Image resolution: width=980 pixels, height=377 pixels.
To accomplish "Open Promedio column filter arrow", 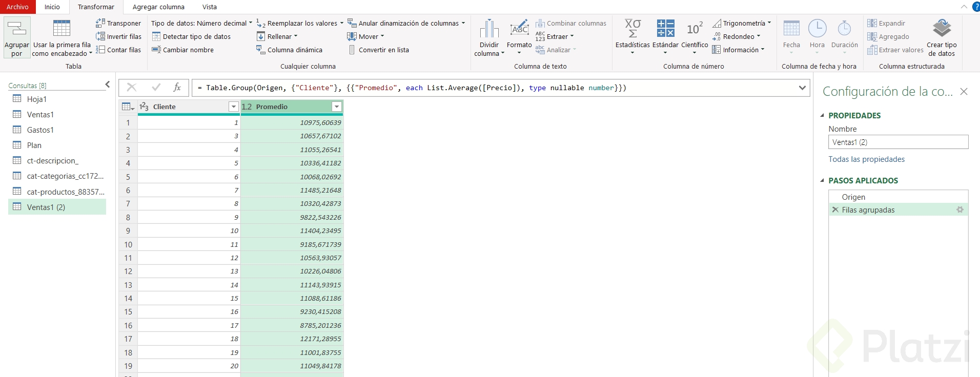I will (x=337, y=107).
